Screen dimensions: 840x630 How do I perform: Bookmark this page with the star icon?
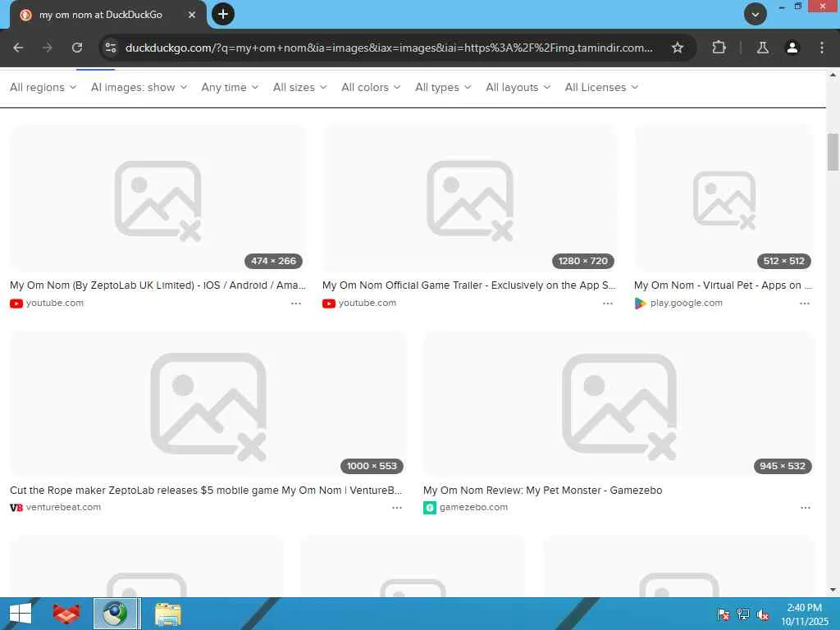677,48
